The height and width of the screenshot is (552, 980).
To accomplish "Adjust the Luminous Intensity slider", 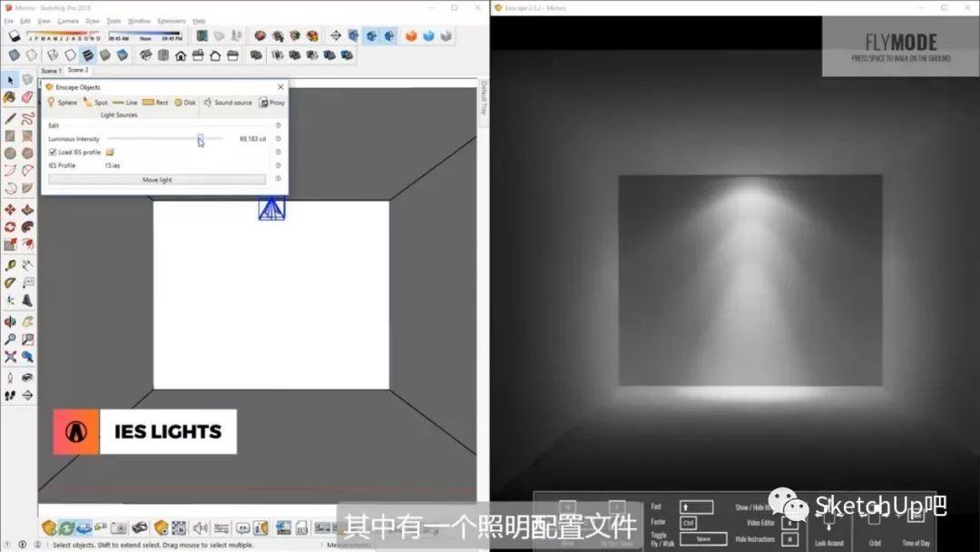I will [200, 139].
